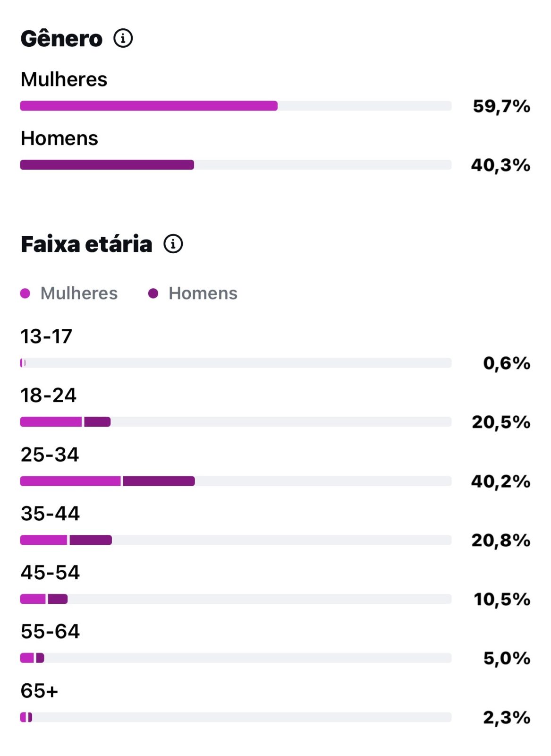Tap the women segment in 18-24 bar
551x756 pixels.
click(x=51, y=422)
